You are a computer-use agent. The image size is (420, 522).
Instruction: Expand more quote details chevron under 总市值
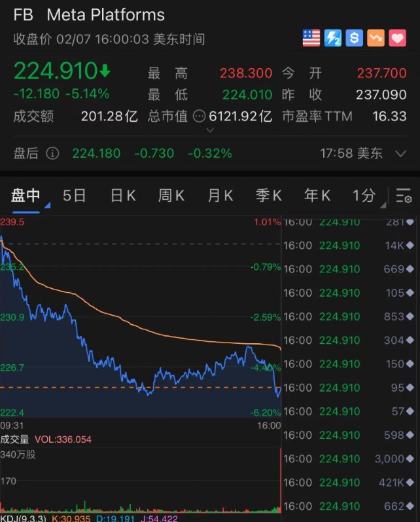[210, 130]
